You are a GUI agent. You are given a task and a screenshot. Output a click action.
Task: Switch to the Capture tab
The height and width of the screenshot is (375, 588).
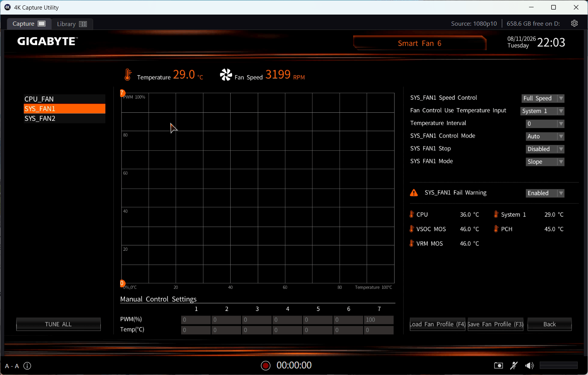pyautogui.click(x=29, y=24)
